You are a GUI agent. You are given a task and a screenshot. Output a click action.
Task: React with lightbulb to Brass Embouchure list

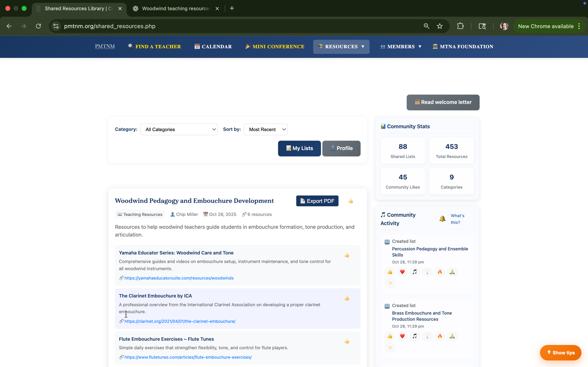pyautogui.click(x=427, y=336)
